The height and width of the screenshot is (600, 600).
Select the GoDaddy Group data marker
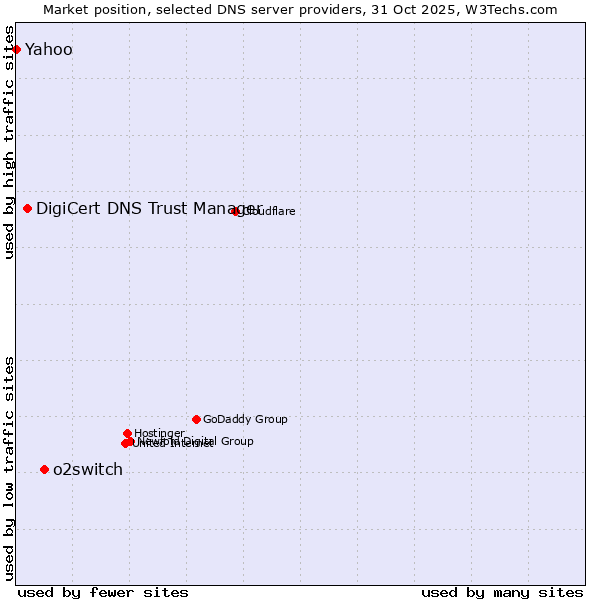[196, 419]
